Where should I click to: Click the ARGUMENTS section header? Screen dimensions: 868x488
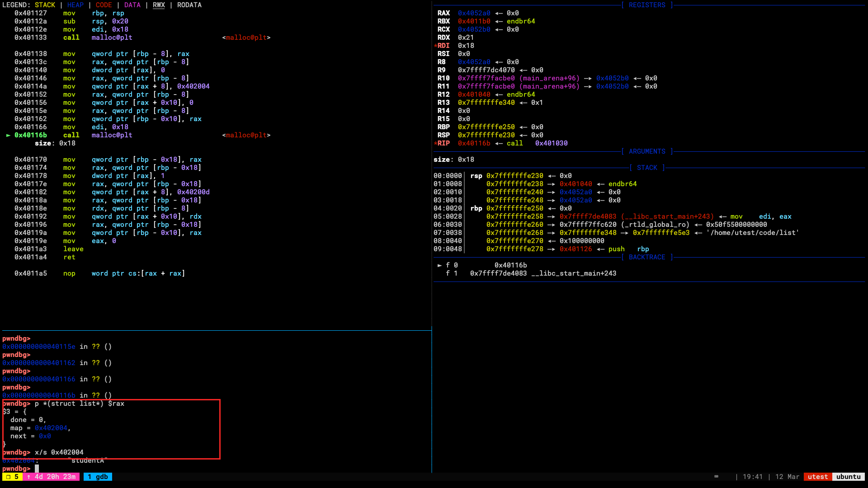tap(647, 151)
